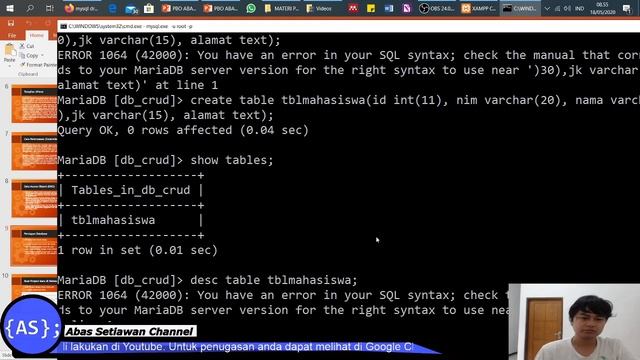640x360 pixels.
Task: Save presentation via PowerPoint quick access
Action: pyautogui.click(x=11, y=23)
